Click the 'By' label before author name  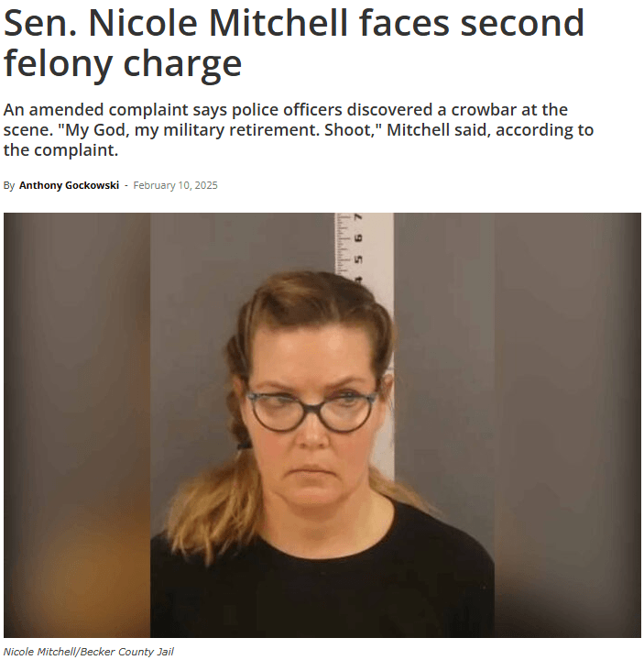[9, 185]
